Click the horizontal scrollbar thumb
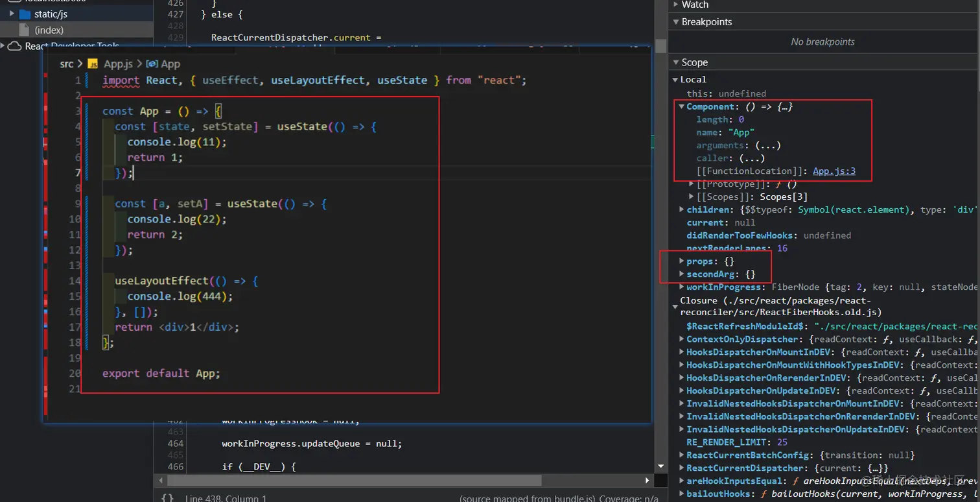Viewport: 980px width, 502px height. click(355, 481)
